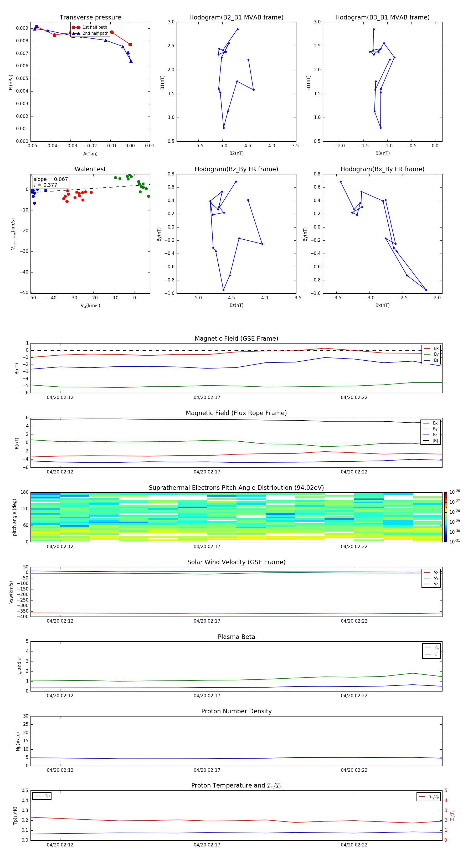Click the "1st half path" legend entry

[x=90, y=27]
